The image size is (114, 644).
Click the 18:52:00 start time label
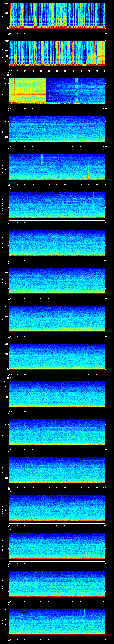(x=9, y=336)
